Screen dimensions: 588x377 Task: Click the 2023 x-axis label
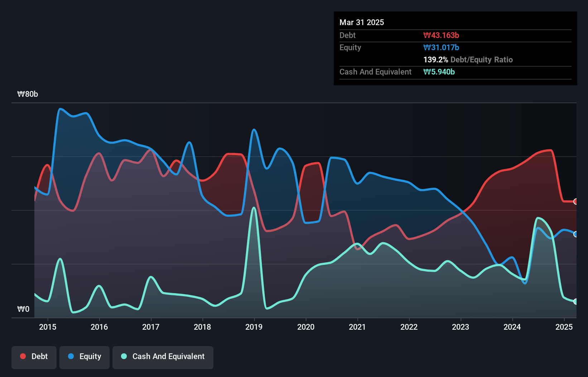tap(461, 327)
